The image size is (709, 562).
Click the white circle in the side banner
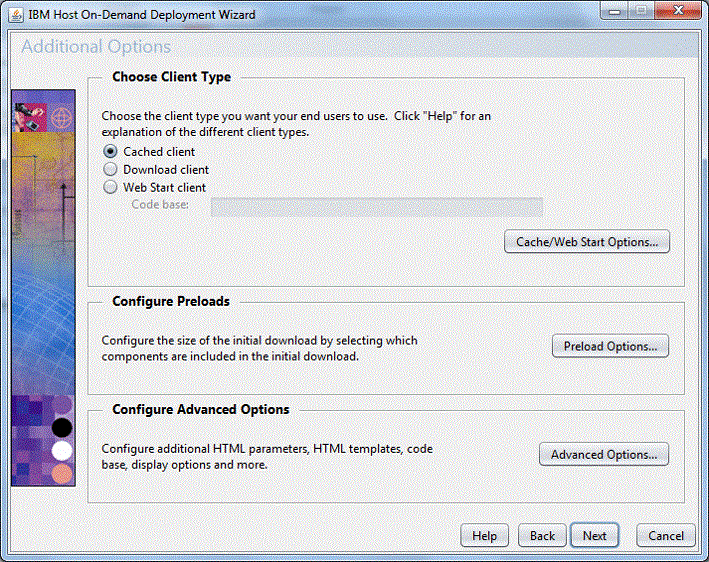tap(62, 450)
